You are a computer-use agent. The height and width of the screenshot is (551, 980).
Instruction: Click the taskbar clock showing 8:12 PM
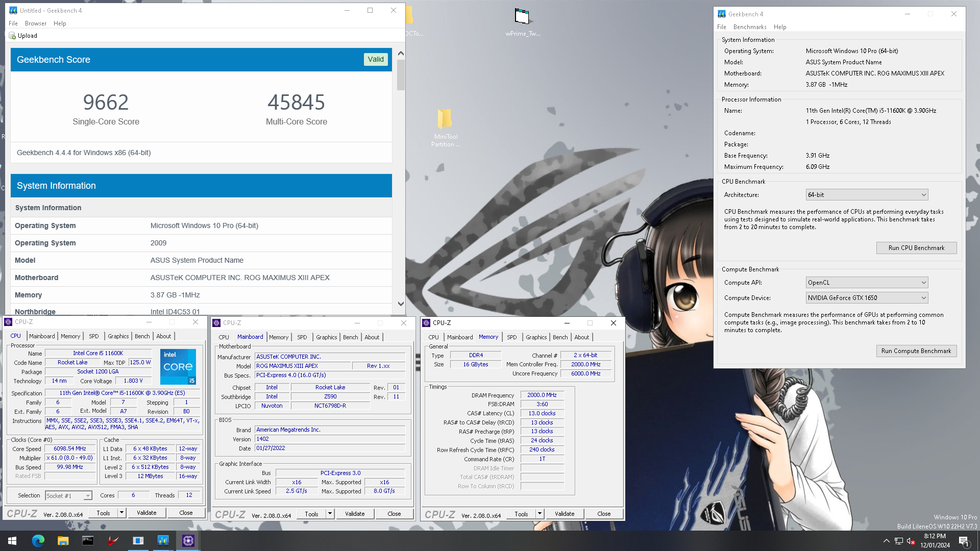coord(935,541)
